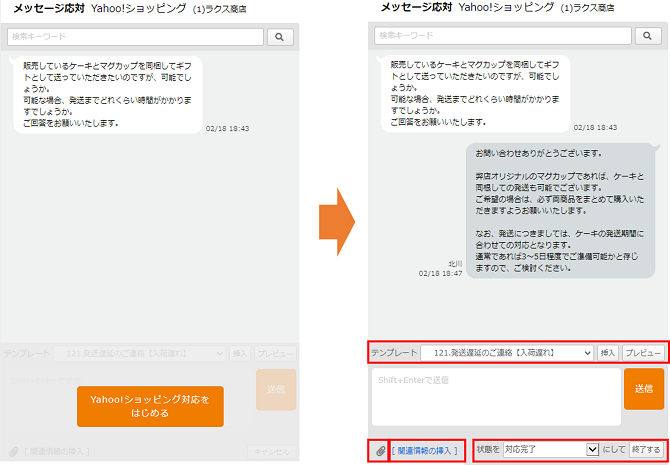Viewport: 670px width, 465px height.
Task: Click the 状態を label
Action: [x=488, y=449]
